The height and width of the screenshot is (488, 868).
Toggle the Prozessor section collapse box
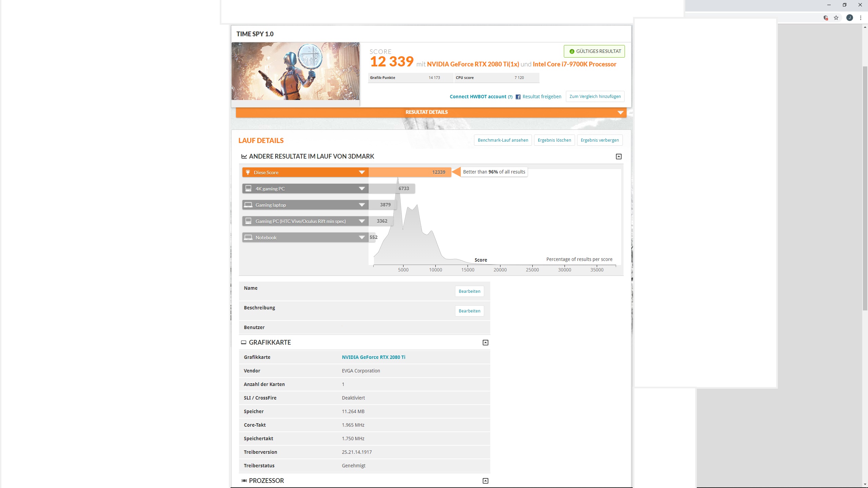[485, 481]
